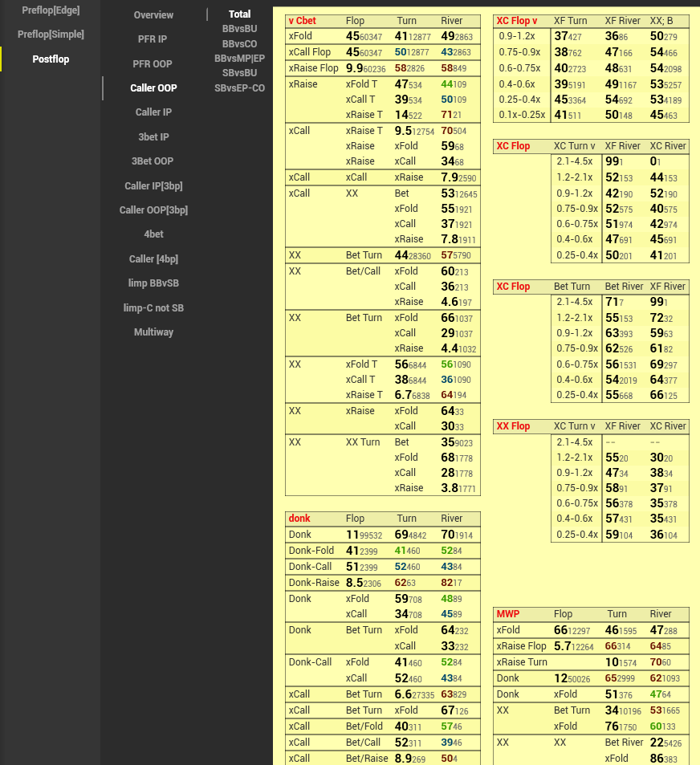The image size is (700, 765).
Task: Filter by Total positions
Action: click(x=239, y=14)
